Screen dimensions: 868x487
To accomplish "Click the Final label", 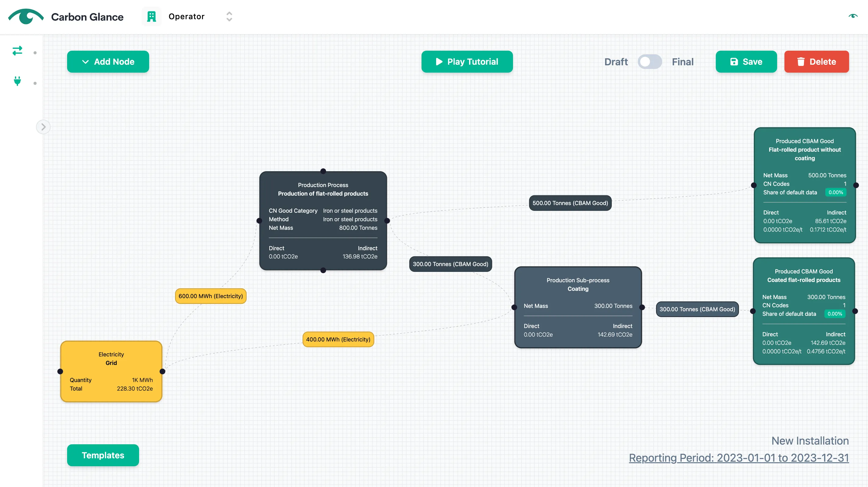I will point(683,62).
